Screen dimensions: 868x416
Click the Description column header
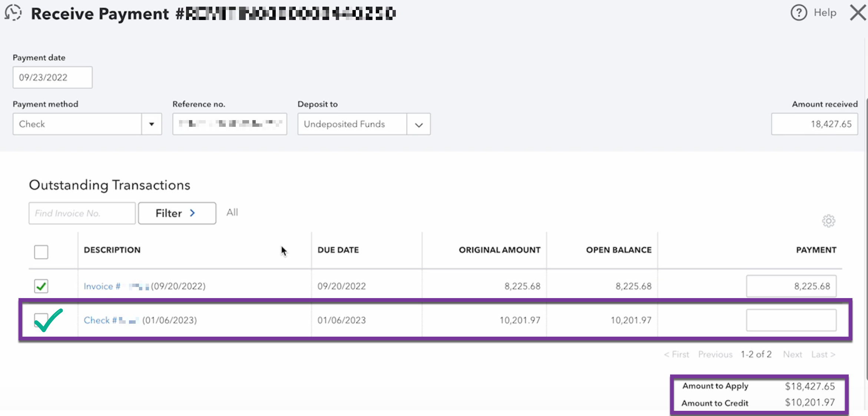pyautogui.click(x=112, y=250)
